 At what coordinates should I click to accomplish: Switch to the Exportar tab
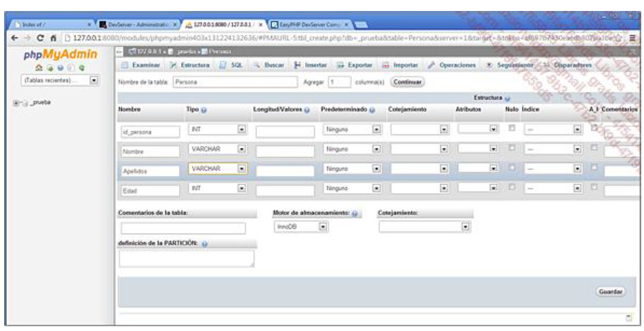point(355,65)
